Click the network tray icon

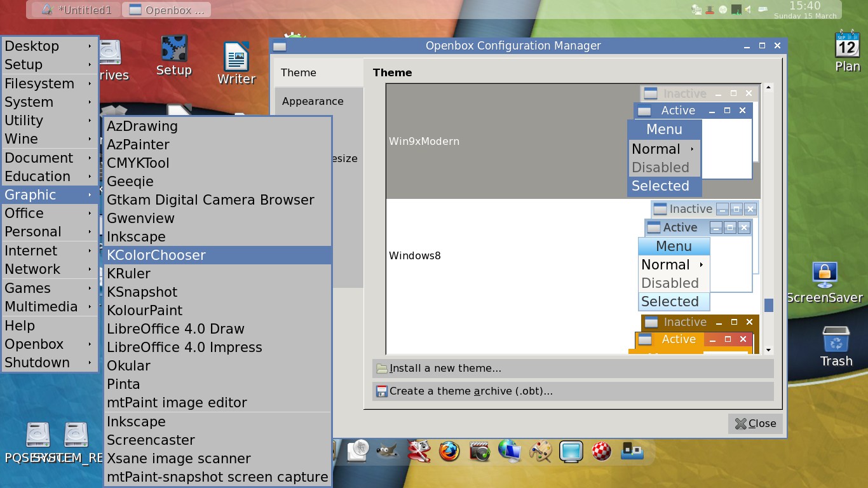[x=697, y=10]
